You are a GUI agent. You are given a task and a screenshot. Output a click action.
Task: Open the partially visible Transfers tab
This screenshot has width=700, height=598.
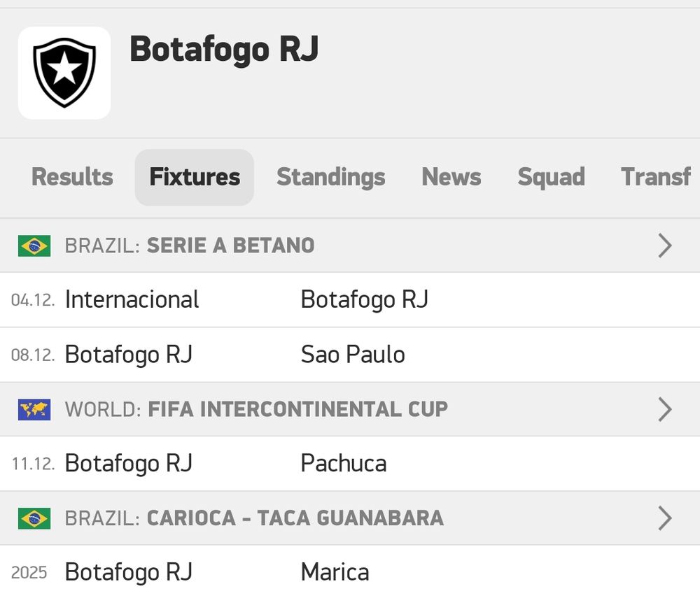pos(656,178)
